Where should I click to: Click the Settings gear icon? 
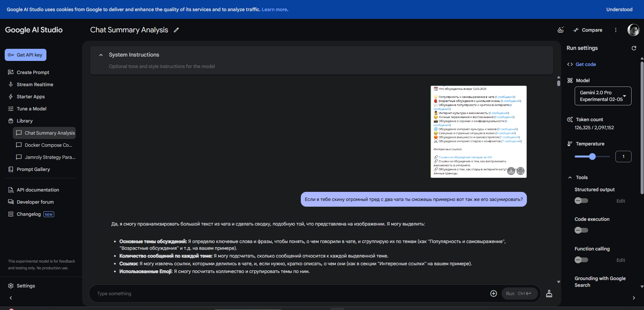[x=11, y=286]
